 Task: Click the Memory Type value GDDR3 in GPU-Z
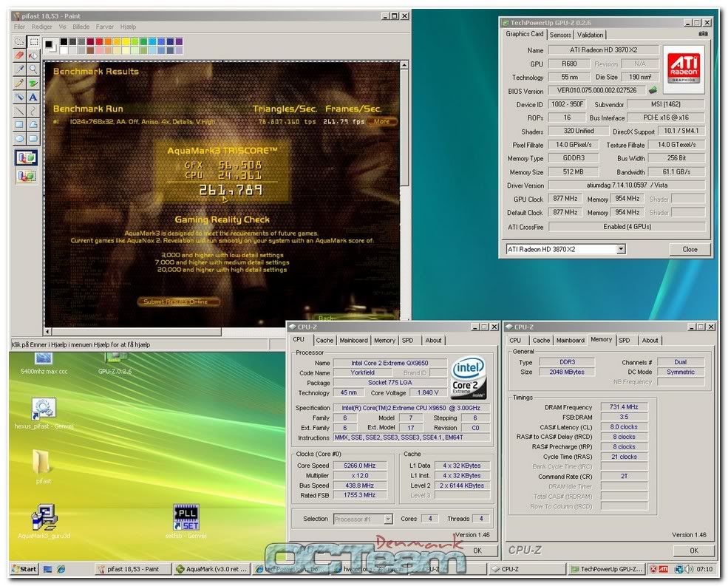pos(574,158)
